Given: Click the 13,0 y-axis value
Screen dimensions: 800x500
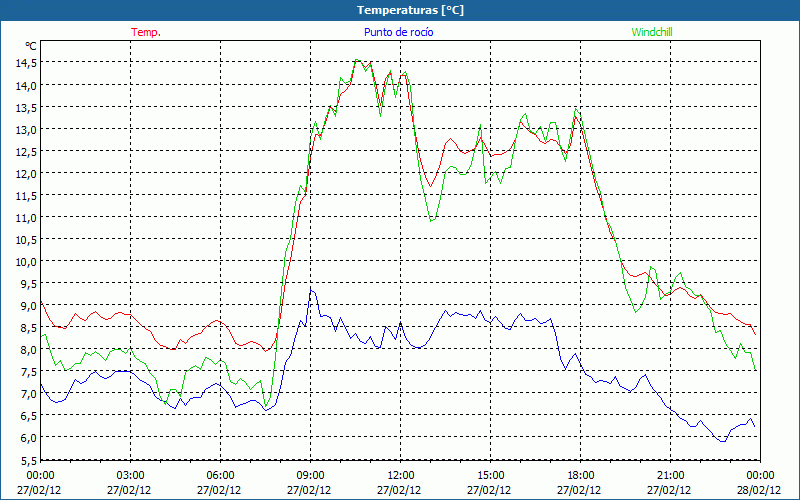Looking at the screenshot, I should [x=27, y=130].
